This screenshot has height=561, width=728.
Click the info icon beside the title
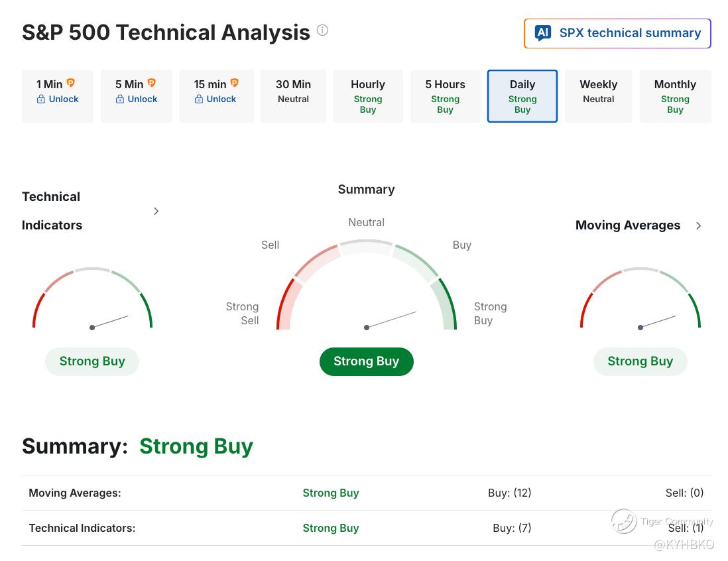pyautogui.click(x=322, y=30)
